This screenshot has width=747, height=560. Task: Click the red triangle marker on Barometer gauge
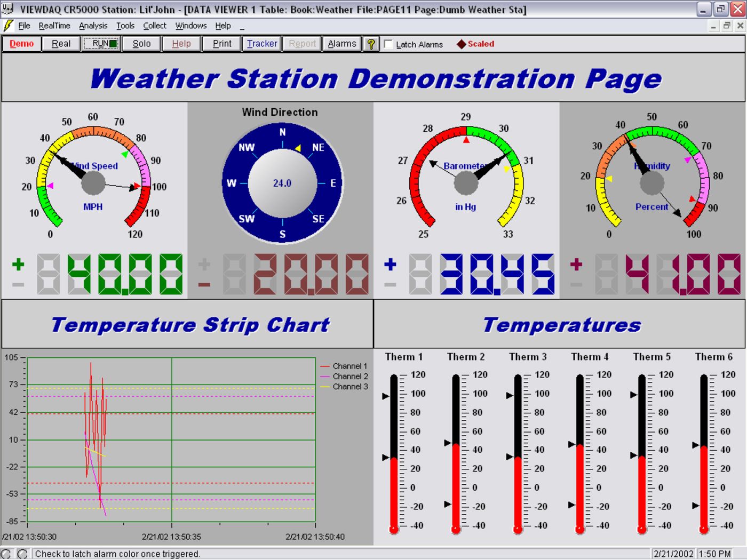pos(466,140)
